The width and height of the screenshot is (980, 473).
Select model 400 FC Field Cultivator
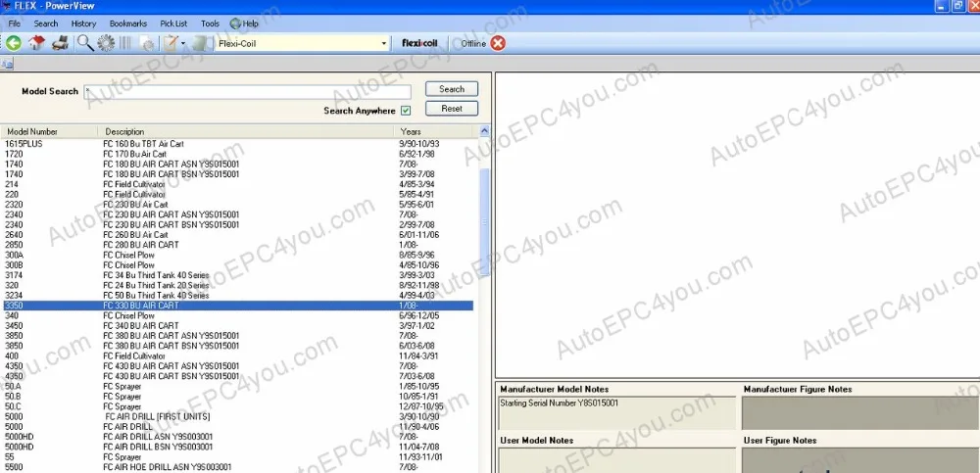pos(237,355)
